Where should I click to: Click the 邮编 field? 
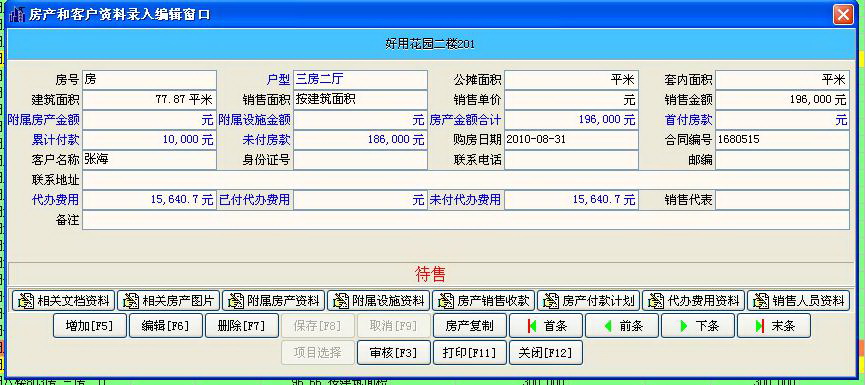(x=782, y=160)
